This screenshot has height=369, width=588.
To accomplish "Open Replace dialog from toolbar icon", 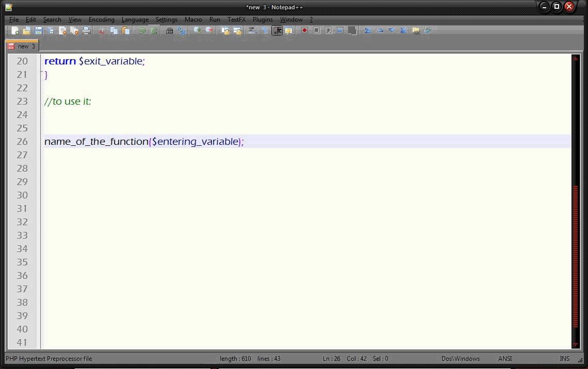I will pyautogui.click(x=182, y=31).
